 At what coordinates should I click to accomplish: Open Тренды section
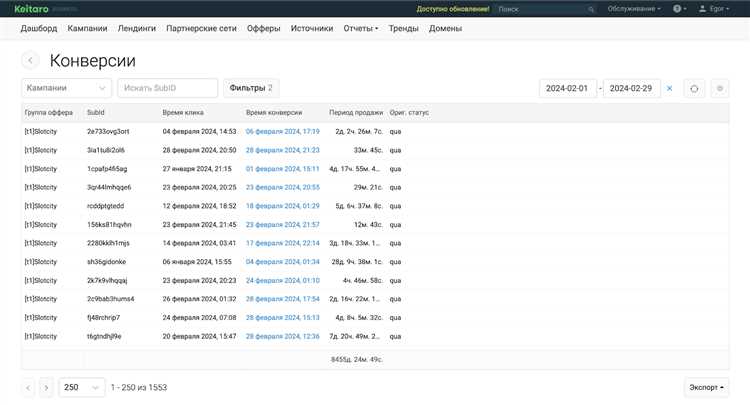403,28
